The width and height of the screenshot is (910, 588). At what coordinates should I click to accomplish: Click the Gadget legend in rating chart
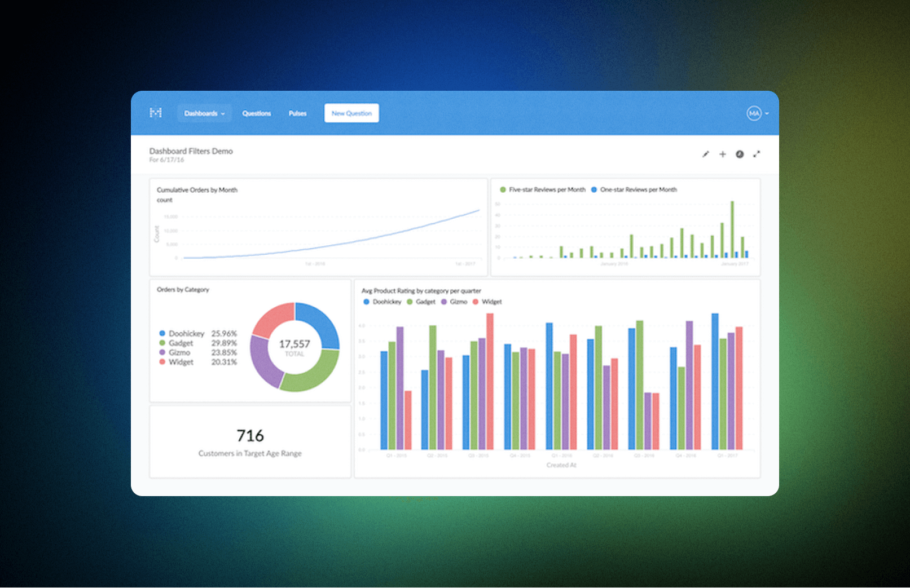[421, 302]
